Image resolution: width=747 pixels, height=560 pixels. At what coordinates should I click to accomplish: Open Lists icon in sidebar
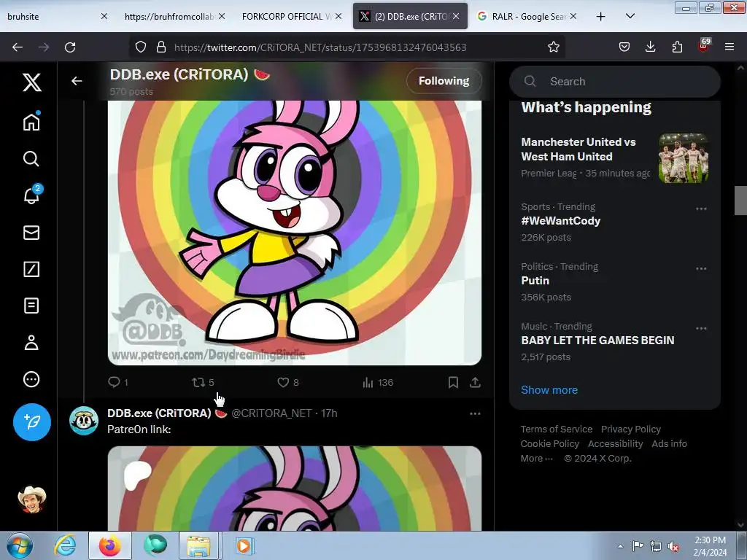[31, 306]
